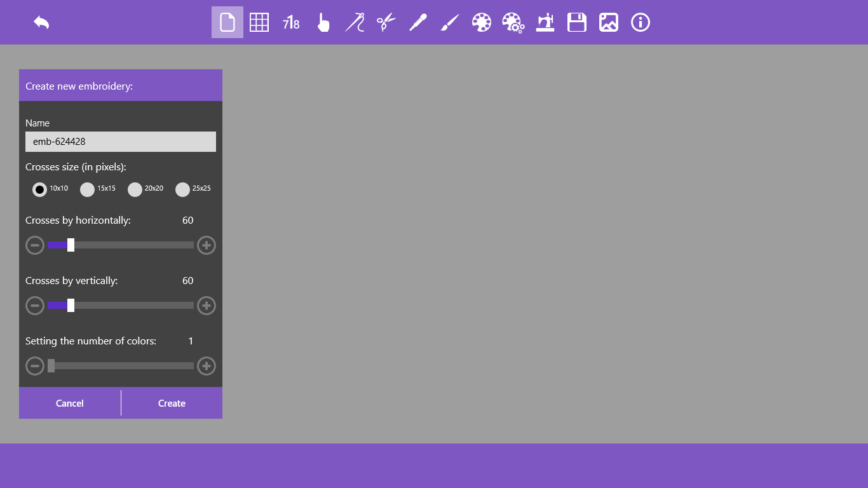Viewport: 868px width, 488px height.
Task: Click the floppy disk save icon
Action: (577, 22)
